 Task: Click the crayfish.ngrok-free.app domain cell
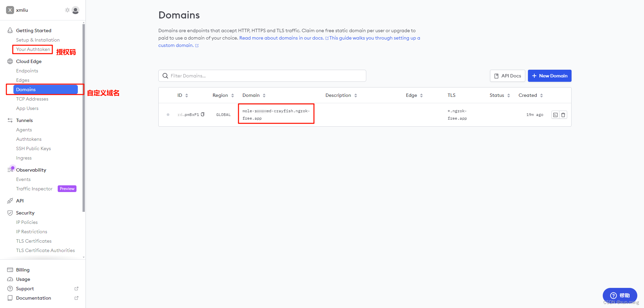pyautogui.click(x=276, y=115)
